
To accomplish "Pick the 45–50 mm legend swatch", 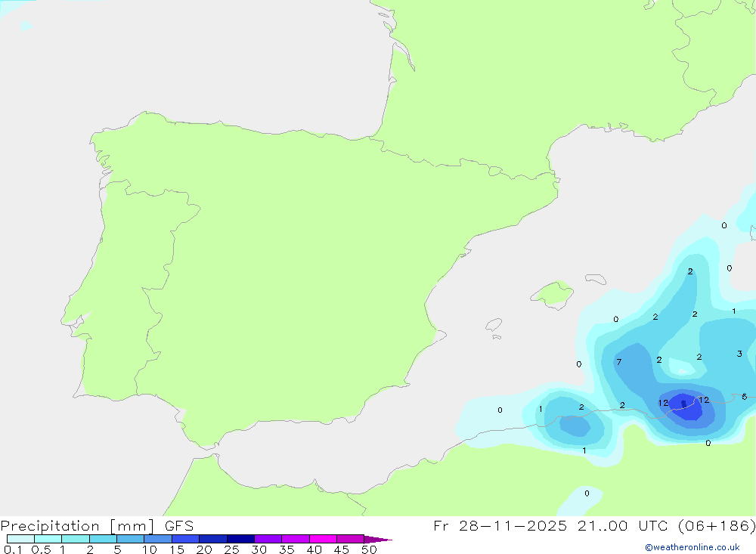I will tap(351, 539).
